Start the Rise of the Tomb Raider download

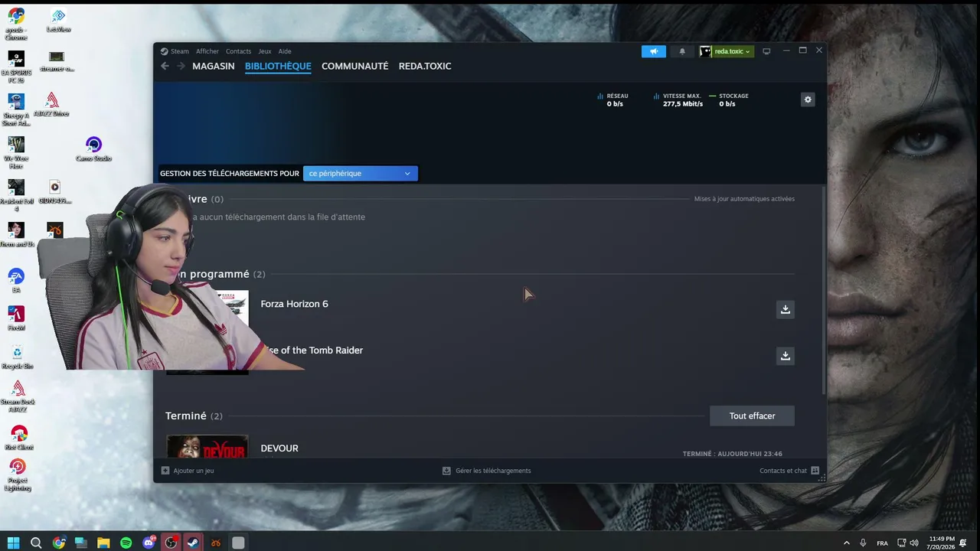785,356
